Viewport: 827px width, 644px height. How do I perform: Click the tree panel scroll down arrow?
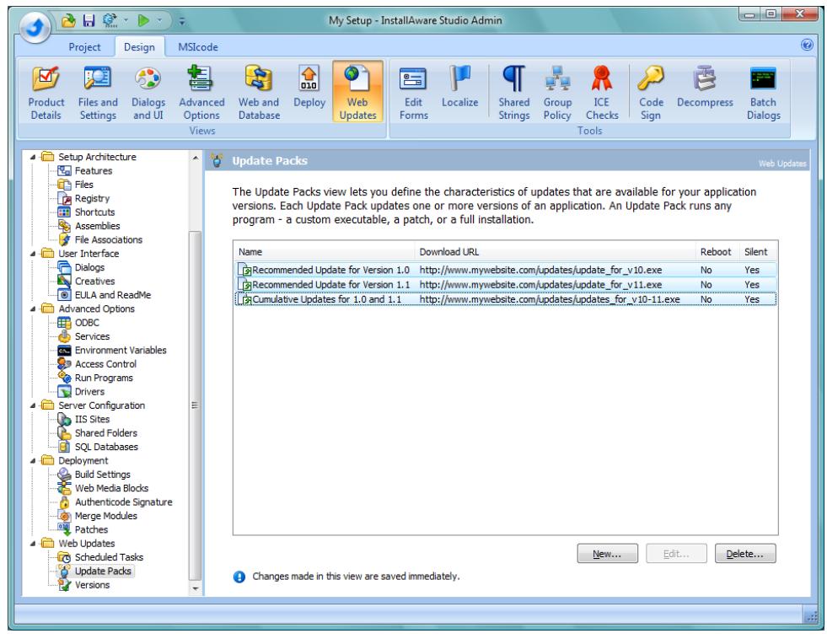[195, 588]
